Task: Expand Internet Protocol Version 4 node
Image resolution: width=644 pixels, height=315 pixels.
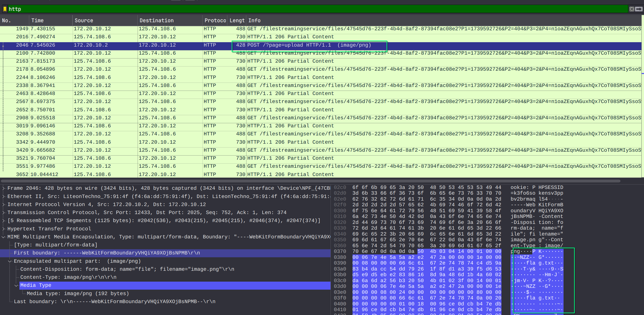Action: 3,204
